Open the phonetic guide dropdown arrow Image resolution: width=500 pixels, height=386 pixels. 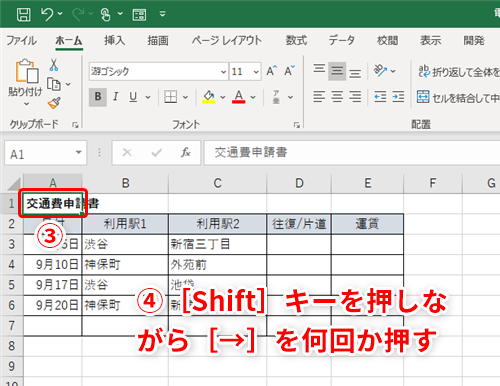pos(290,97)
